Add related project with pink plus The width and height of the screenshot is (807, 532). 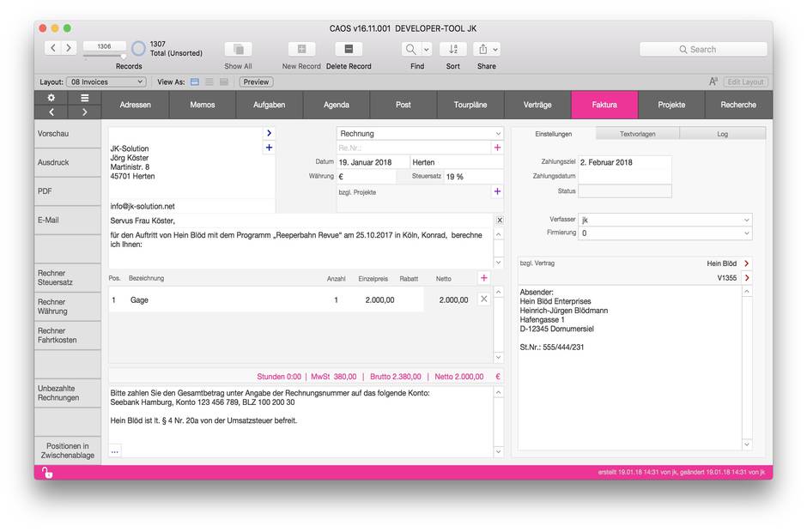(497, 191)
